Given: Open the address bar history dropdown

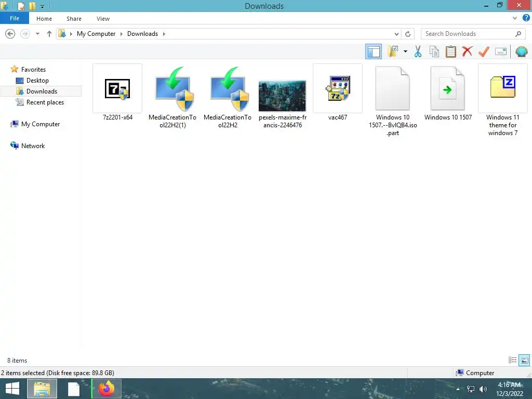Looking at the screenshot, I should 396,34.
